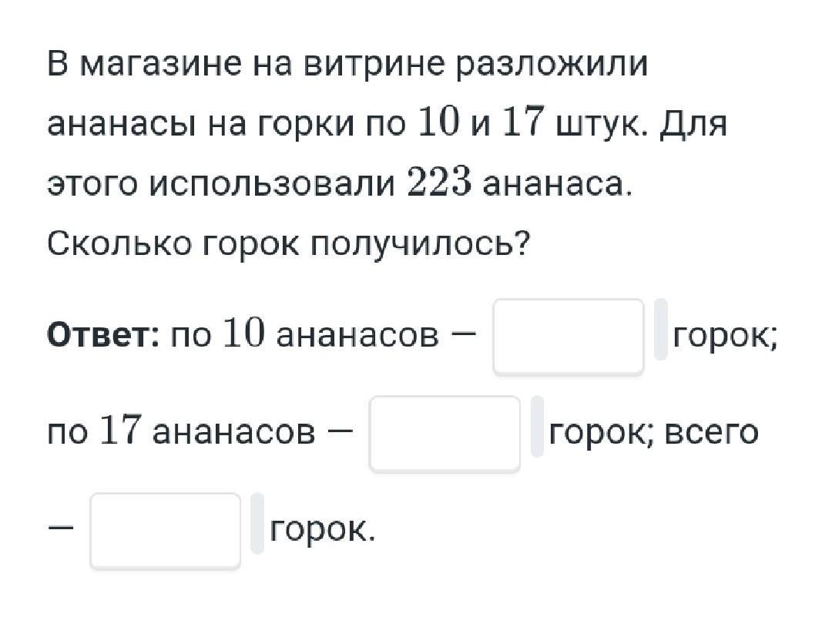The image size is (832, 644).
Task: Click the word 'разложили' in the first line
Action: coord(552,64)
